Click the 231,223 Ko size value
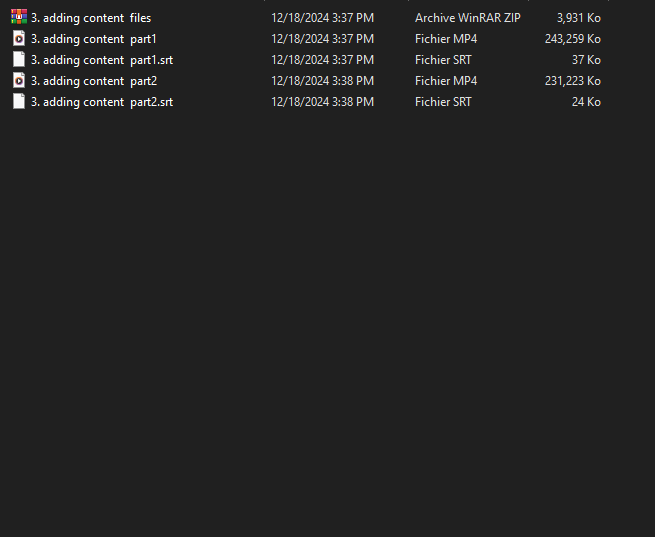This screenshot has height=537, width=655. point(572,81)
